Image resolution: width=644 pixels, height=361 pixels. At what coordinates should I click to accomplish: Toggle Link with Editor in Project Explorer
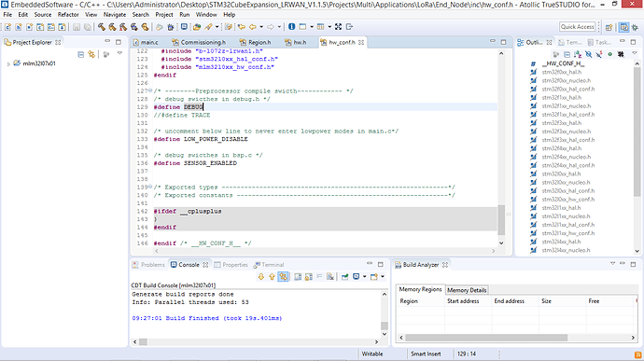91,55
